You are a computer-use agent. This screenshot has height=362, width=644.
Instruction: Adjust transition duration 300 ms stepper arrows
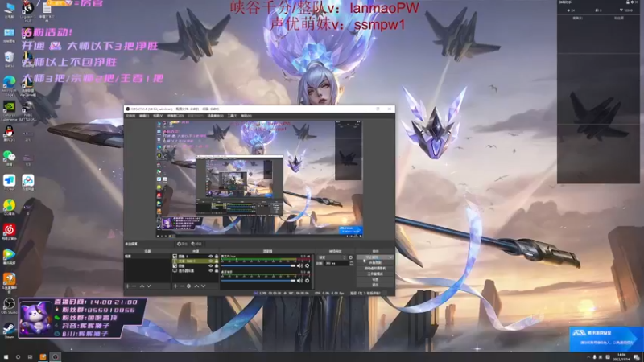click(352, 263)
